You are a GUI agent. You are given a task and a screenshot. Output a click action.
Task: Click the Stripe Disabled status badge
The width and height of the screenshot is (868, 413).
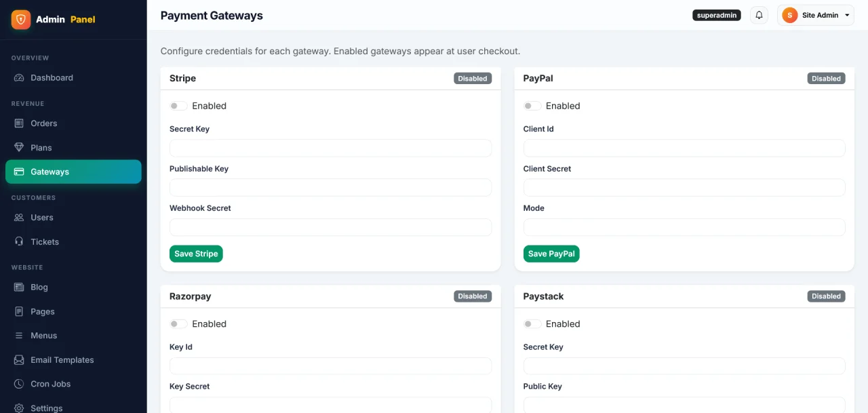[473, 79]
